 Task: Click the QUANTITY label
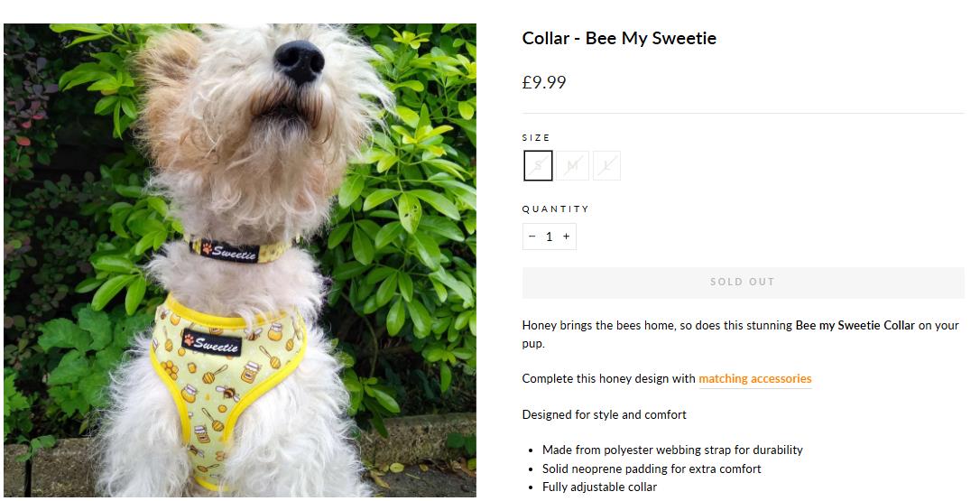tap(555, 209)
